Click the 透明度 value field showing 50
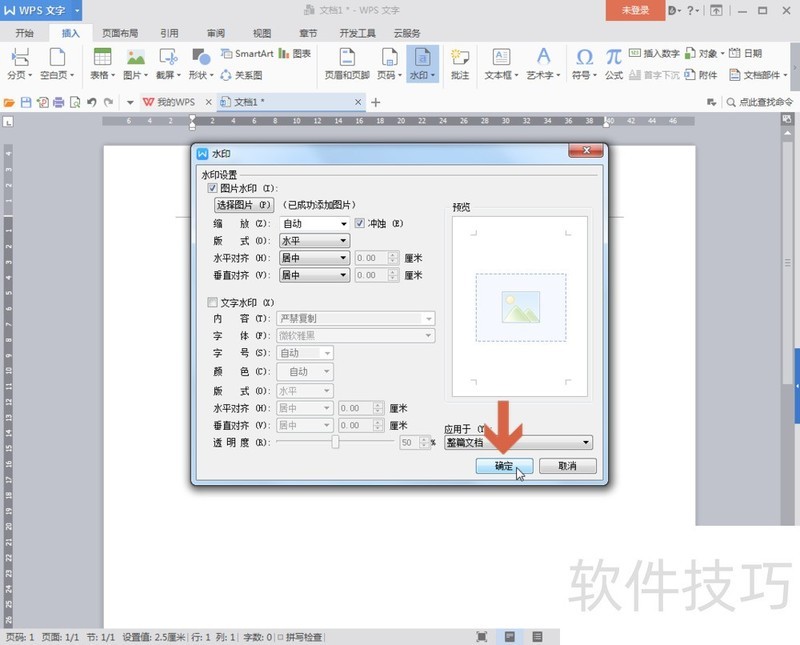800x645 pixels. tap(410, 442)
